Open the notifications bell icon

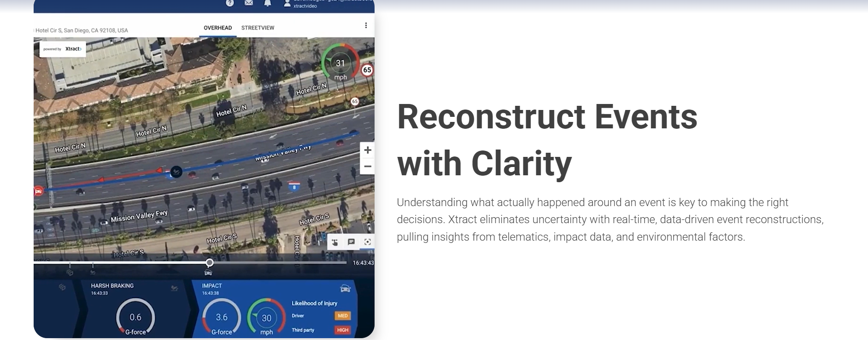[x=268, y=3]
